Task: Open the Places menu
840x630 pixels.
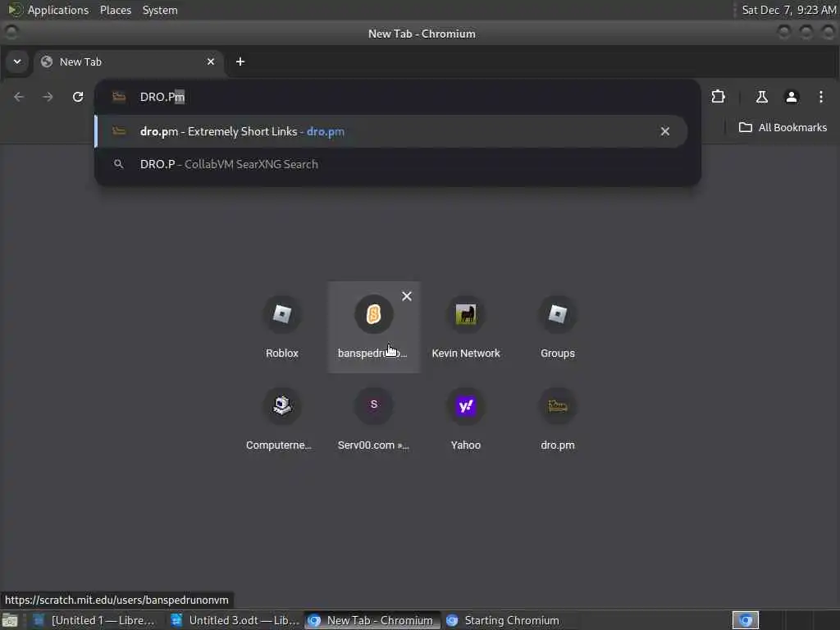Action: point(115,10)
